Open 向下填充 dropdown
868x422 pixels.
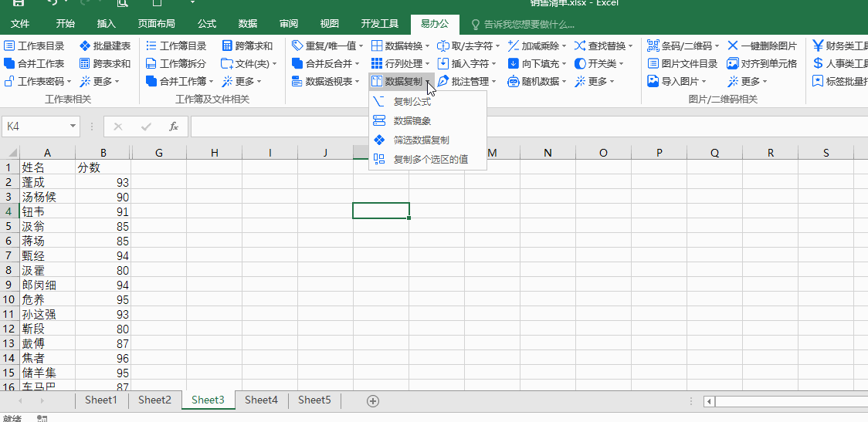pos(564,64)
